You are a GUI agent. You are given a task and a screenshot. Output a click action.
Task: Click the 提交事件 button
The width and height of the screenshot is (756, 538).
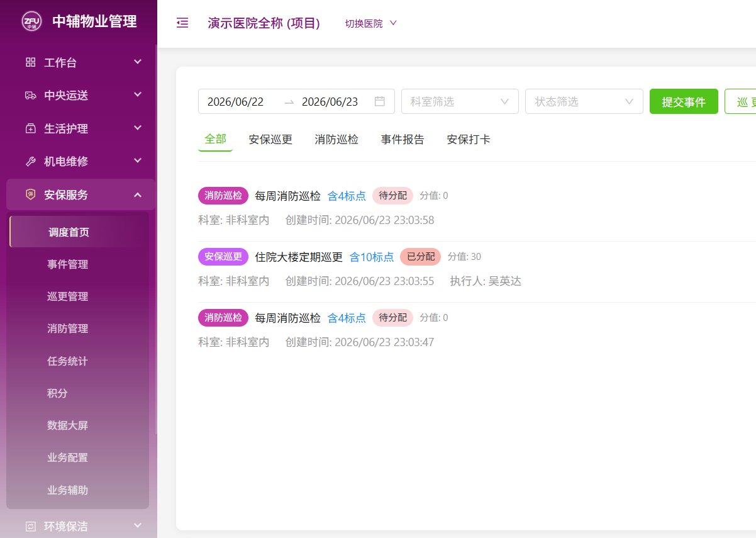pyautogui.click(x=684, y=101)
